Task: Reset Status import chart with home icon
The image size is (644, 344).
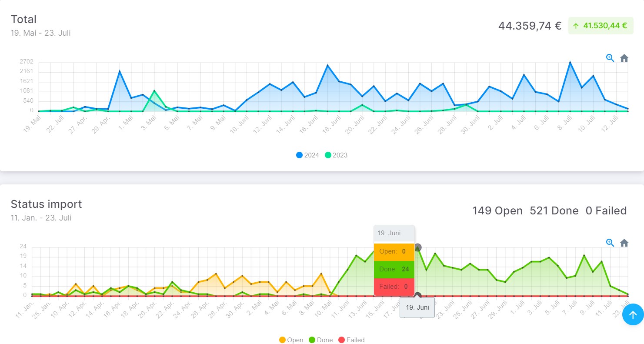Action: [x=624, y=243]
